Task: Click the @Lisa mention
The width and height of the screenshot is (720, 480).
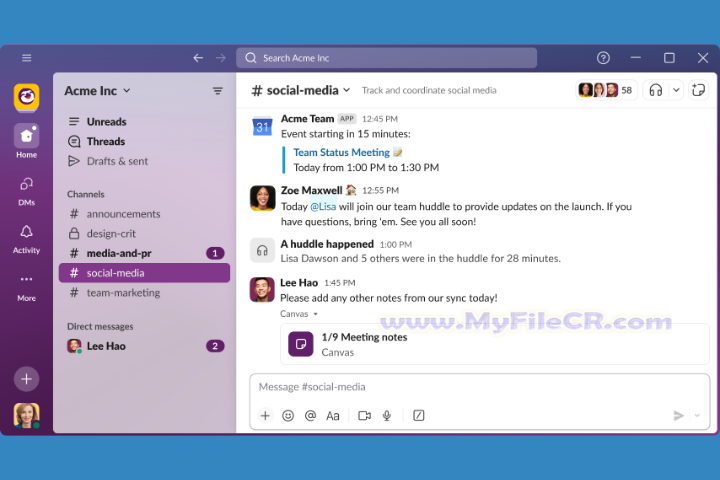Action: click(x=323, y=207)
